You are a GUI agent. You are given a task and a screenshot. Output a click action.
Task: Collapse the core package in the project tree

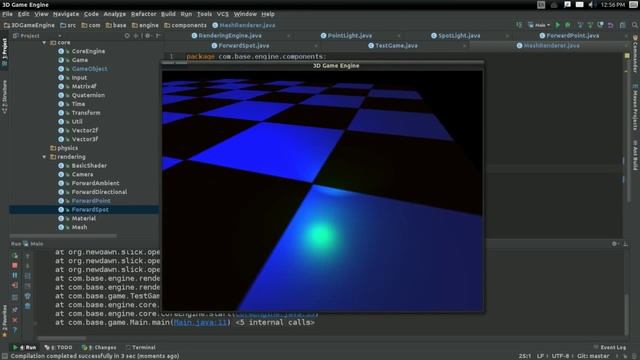[x=44, y=42]
